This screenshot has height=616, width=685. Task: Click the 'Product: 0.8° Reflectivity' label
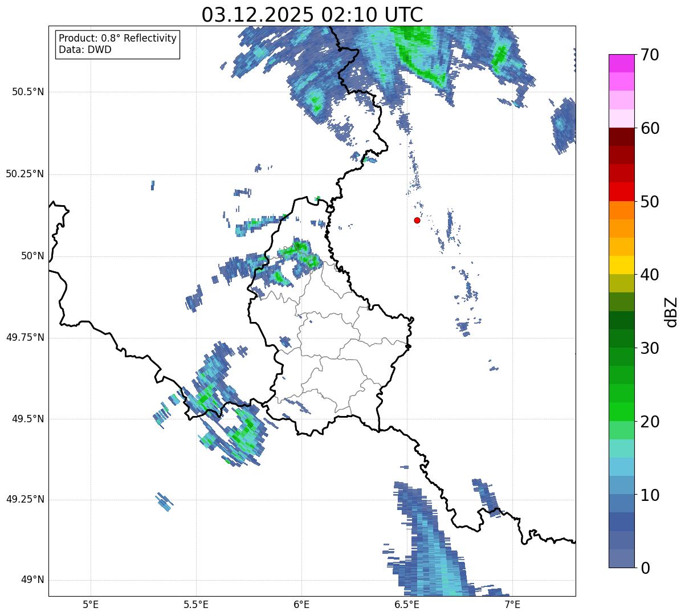[118, 38]
